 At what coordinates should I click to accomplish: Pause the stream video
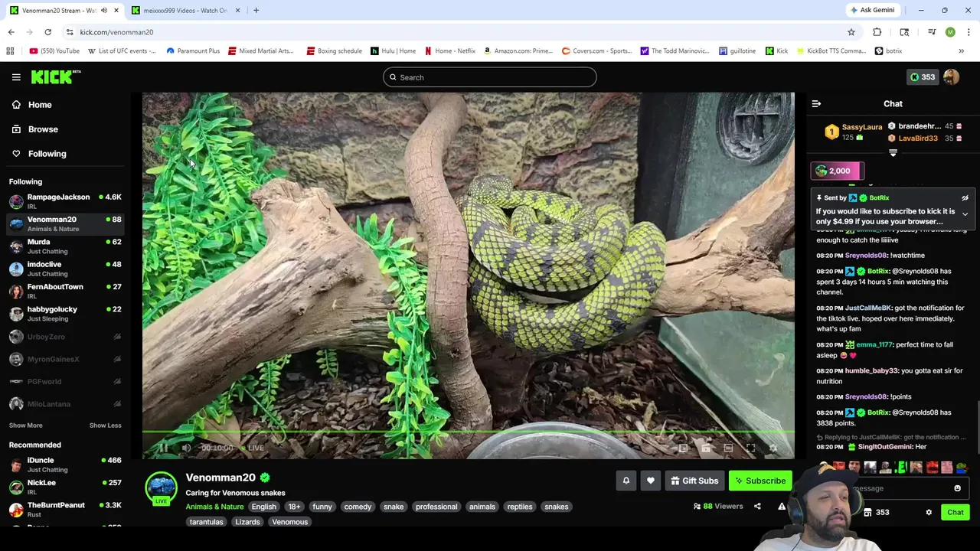[x=163, y=448]
